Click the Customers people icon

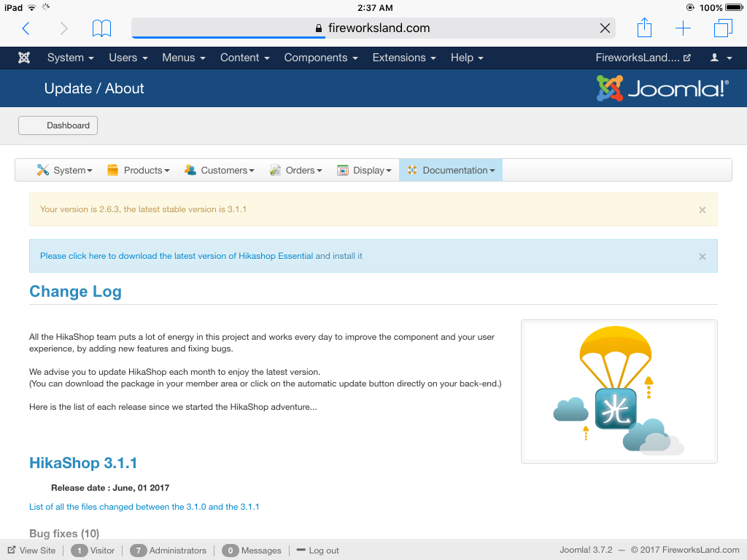[190, 170]
